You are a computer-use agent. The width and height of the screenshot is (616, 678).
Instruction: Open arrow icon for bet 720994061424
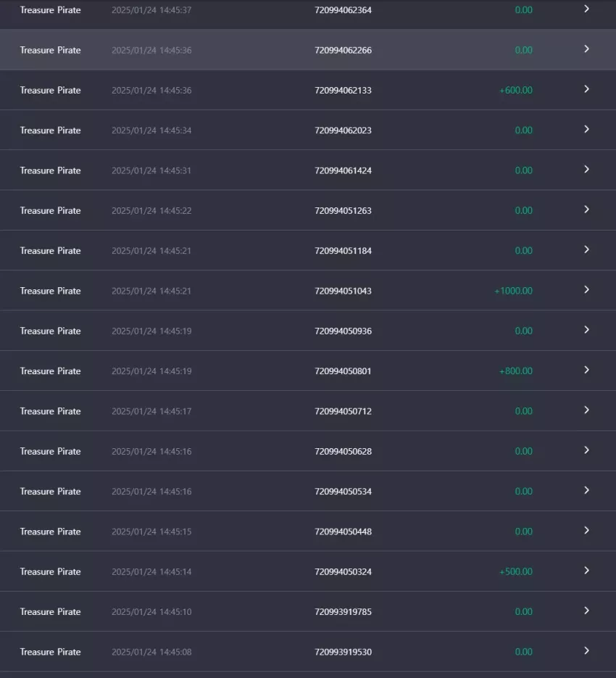point(586,170)
